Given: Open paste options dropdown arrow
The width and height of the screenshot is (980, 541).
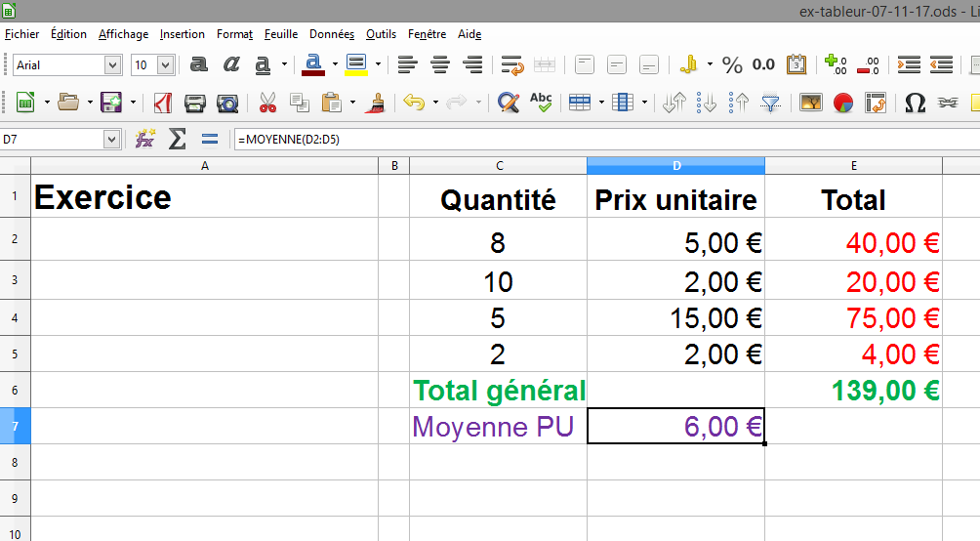Looking at the screenshot, I should pos(353,102).
